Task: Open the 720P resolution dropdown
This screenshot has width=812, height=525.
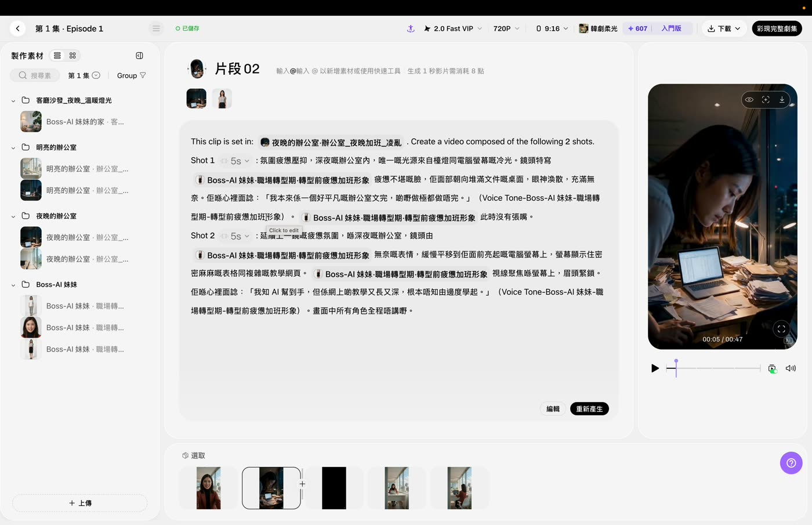Action: click(506, 28)
